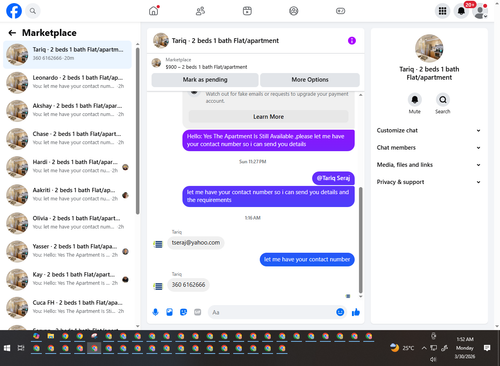500x366 pixels.
Task: Open the Windows Start button
Action: (x=7, y=348)
